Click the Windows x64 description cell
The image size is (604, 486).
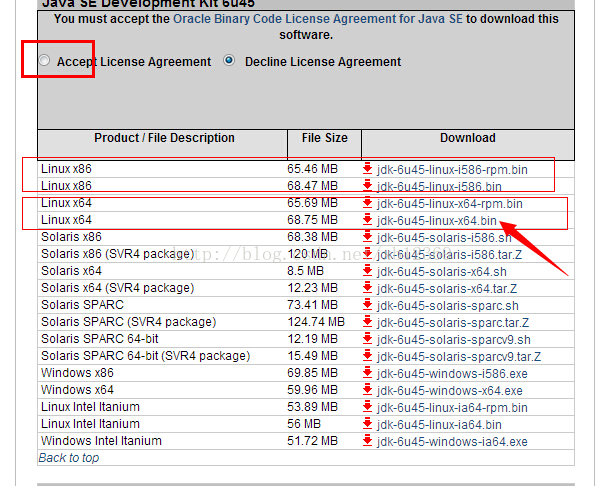77,390
